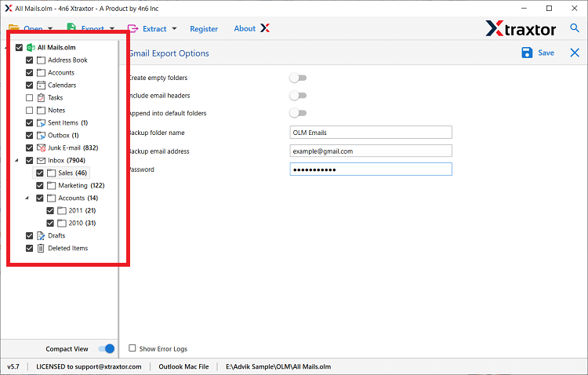Click the Calendars icon in tree

point(41,86)
